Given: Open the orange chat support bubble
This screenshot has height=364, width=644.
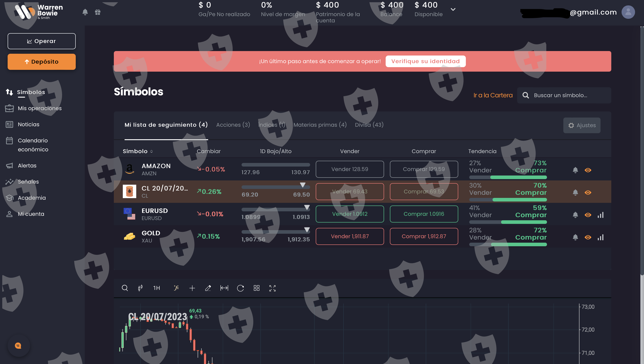Looking at the screenshot, I should click(18, 345).
